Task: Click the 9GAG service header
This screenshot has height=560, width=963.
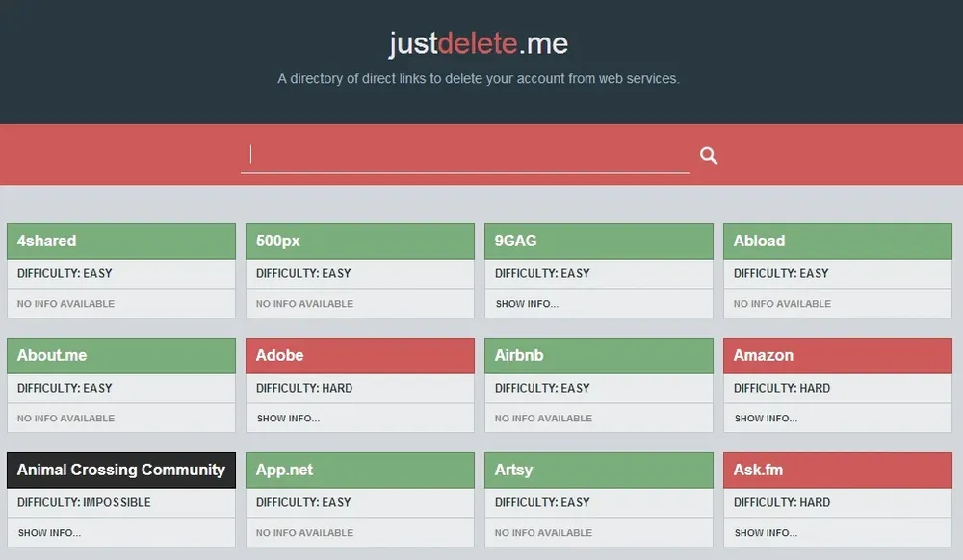Action: tap(598, 242)
